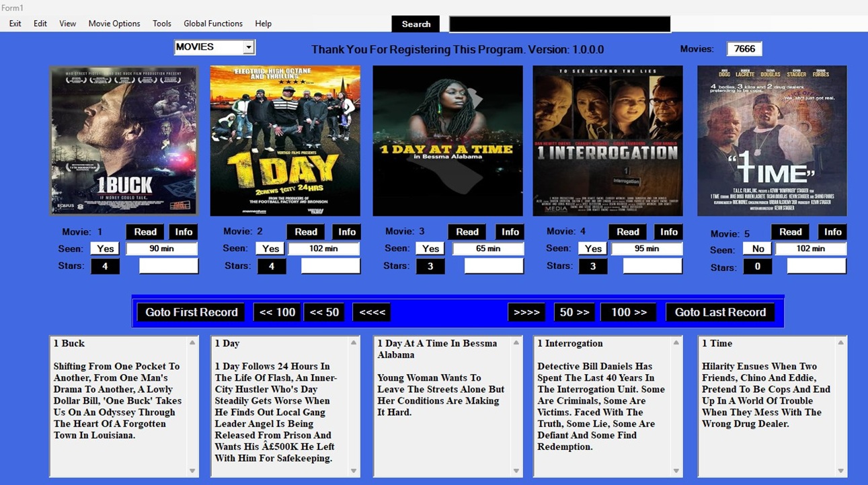Click Stars value 4 for Movie 2

click(x=272, y=266)
